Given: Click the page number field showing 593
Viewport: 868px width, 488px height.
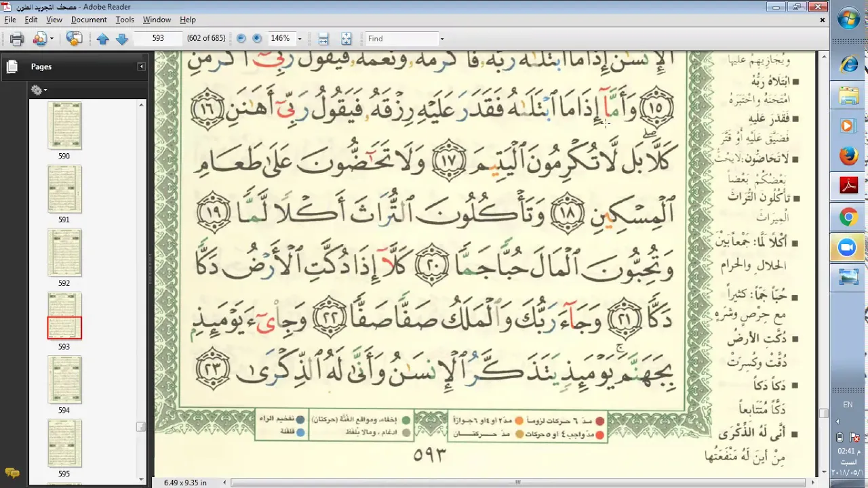Looking at the screenshot, I should (x=158, y=39).
